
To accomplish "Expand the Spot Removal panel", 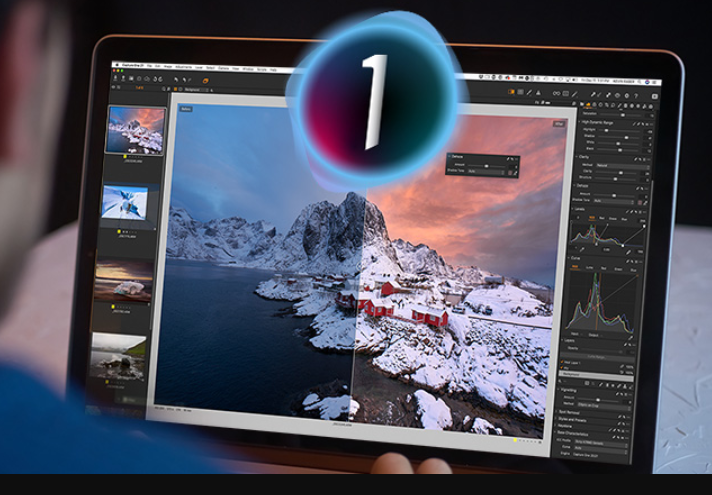I will click(556, 411).
